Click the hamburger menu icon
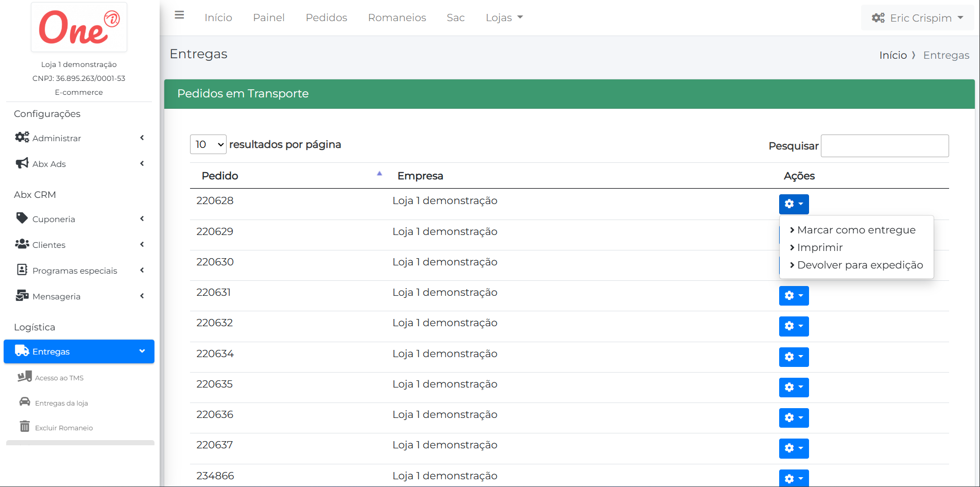This screenshot has height=487, width=980. [179, 15]
